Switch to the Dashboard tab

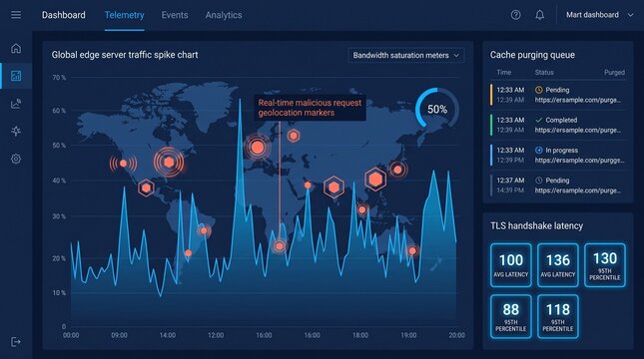tap(64, 15)
